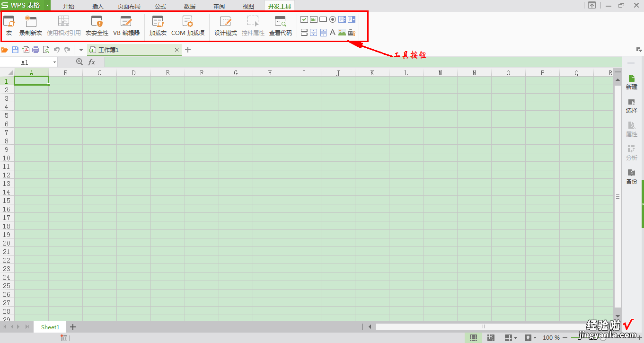This screenshot has width=644, height=343.
Task: Insert a combo box control
Action: click(x=352, y=19)
